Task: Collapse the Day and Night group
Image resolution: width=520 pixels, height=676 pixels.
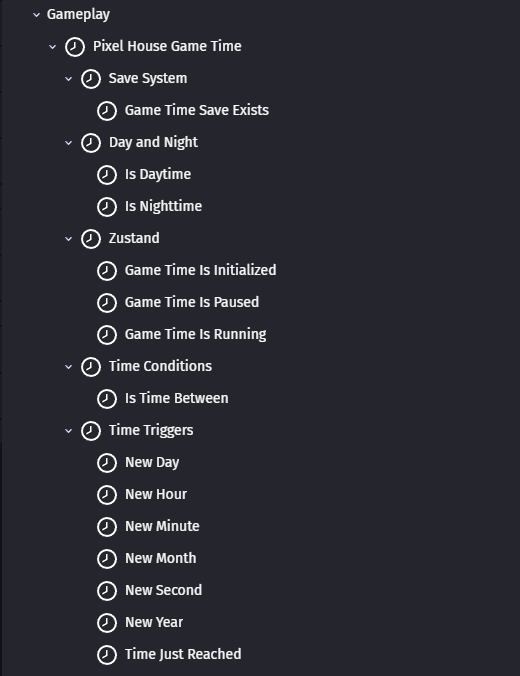Action: point(69,143)
